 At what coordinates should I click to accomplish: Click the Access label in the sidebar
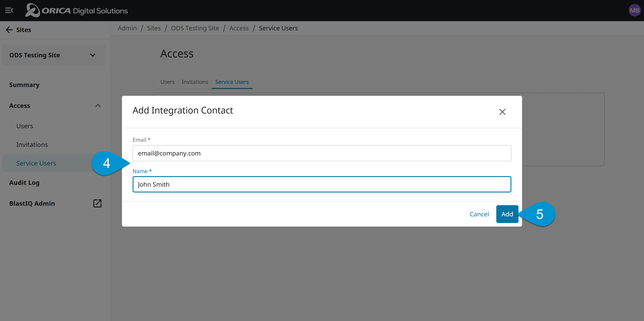point(19,106)
